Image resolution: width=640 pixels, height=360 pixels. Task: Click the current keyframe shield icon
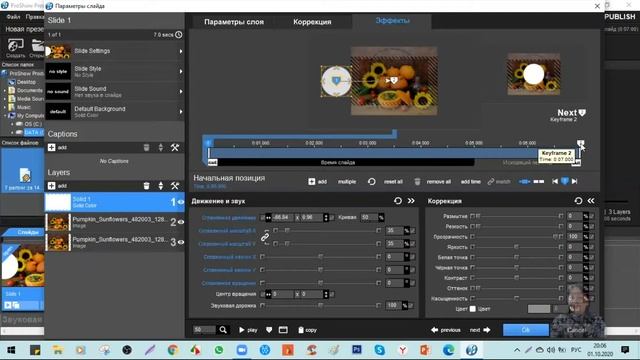point(564,181)
